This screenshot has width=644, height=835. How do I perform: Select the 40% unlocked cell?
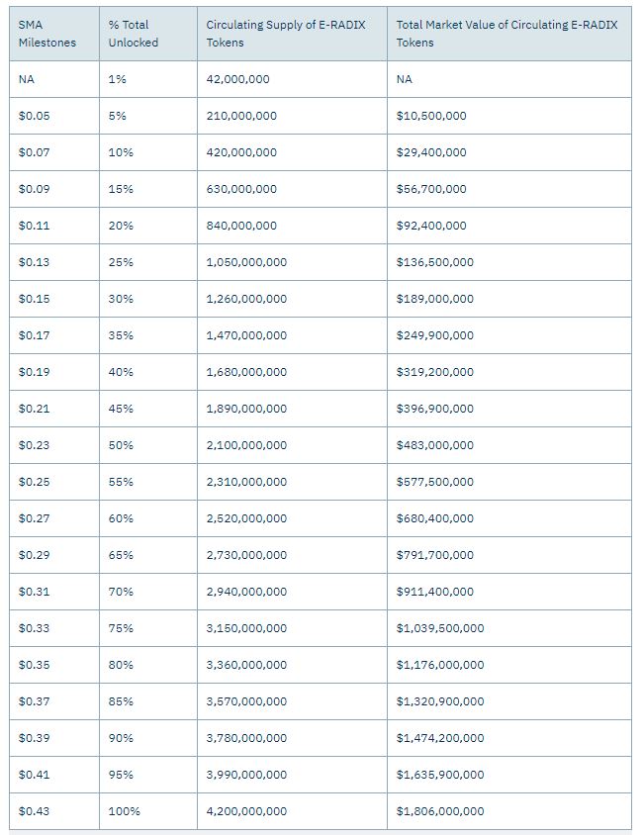click(x=148, y=372)
